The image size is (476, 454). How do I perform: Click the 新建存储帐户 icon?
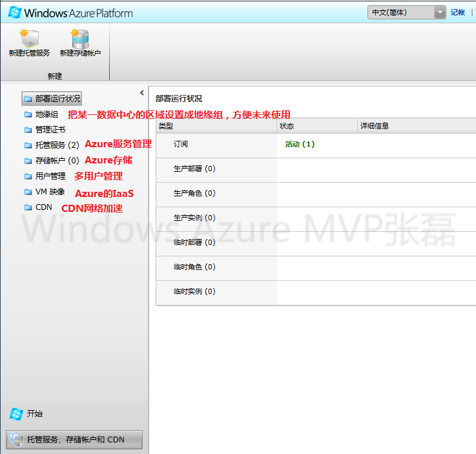pos(80,39)
